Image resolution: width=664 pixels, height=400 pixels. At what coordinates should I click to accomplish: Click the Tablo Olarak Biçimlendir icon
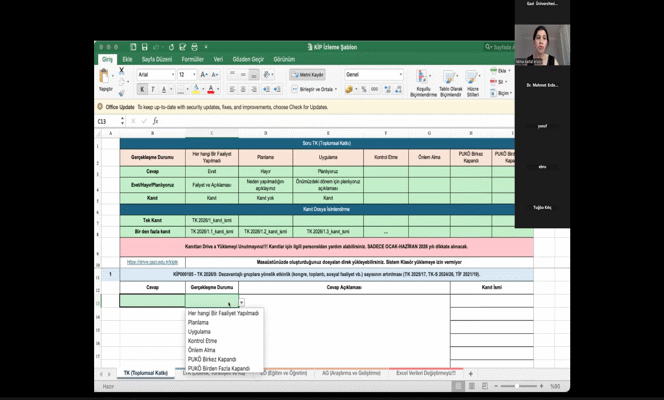tap(449, 77)
